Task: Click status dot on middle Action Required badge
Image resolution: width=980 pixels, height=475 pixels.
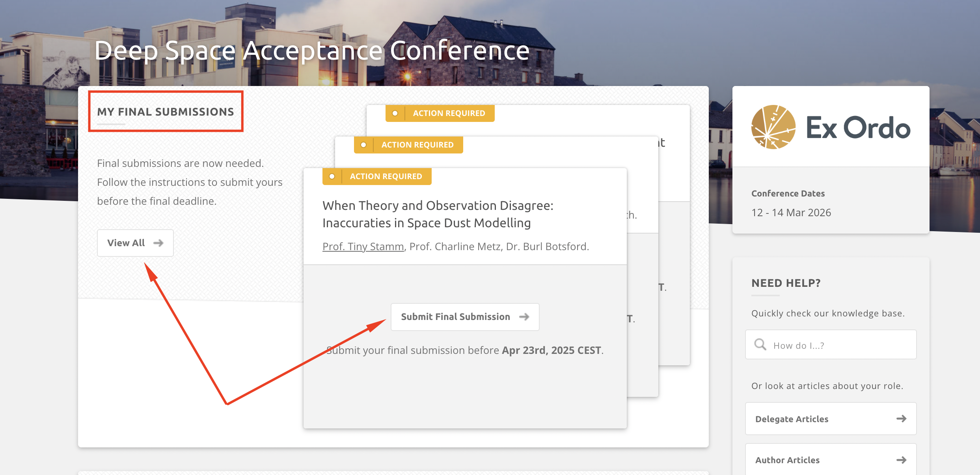Action: point(363,145)
